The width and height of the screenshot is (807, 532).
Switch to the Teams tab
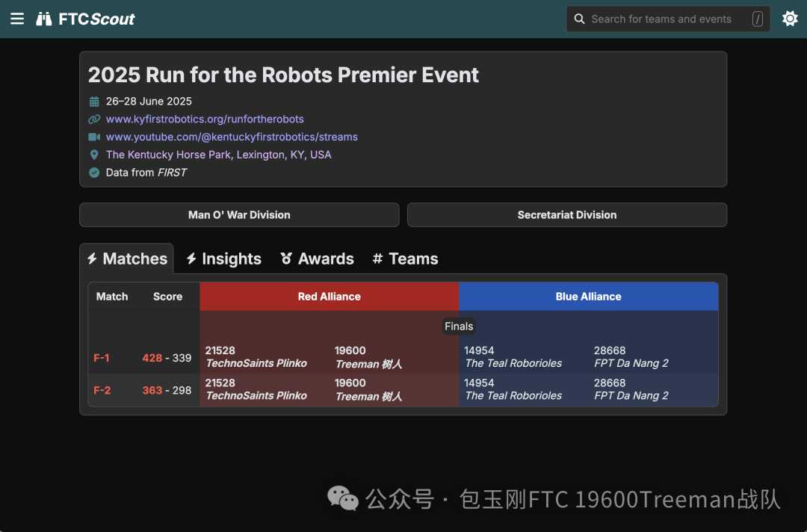coord(405,259)
